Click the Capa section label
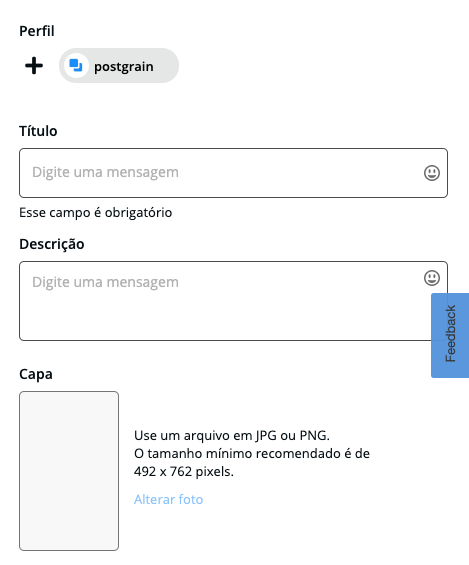469x565 pixels. pos(36,374)
